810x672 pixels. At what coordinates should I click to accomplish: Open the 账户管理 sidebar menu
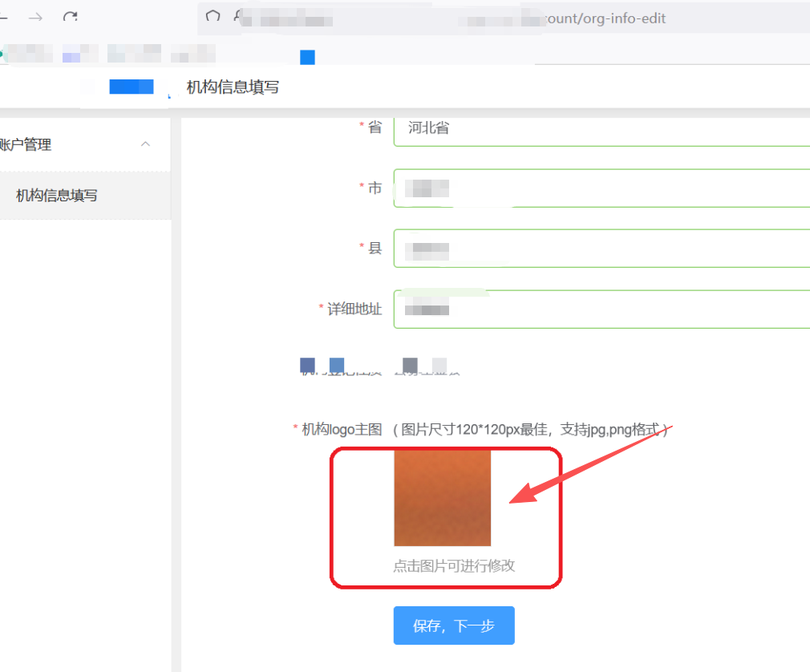85,144
